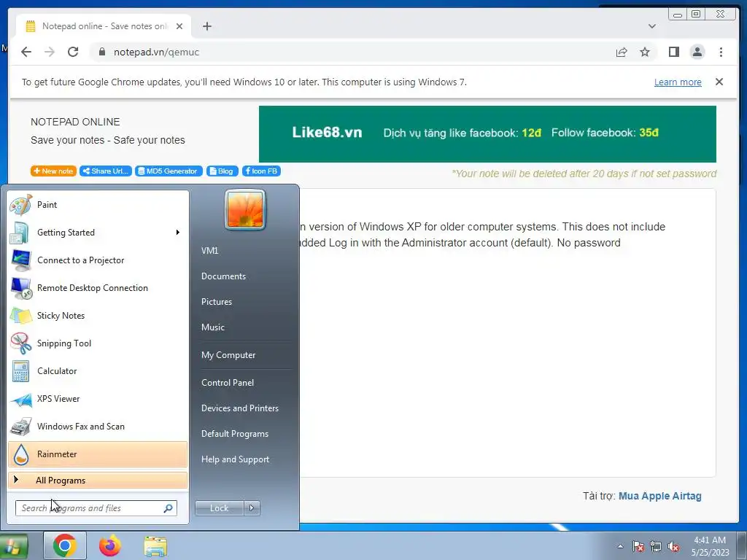Click the Like68.vn banner ad

[x=487, y=134]
